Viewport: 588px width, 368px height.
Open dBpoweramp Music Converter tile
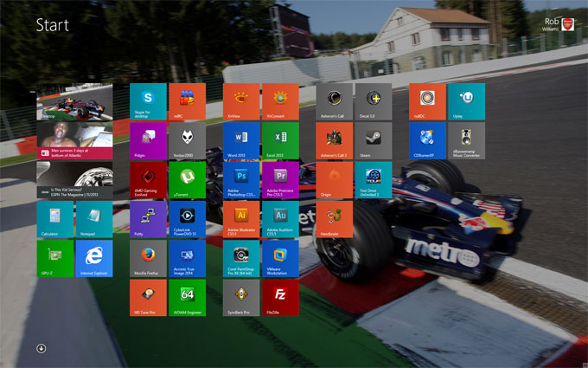click(466, 141)
